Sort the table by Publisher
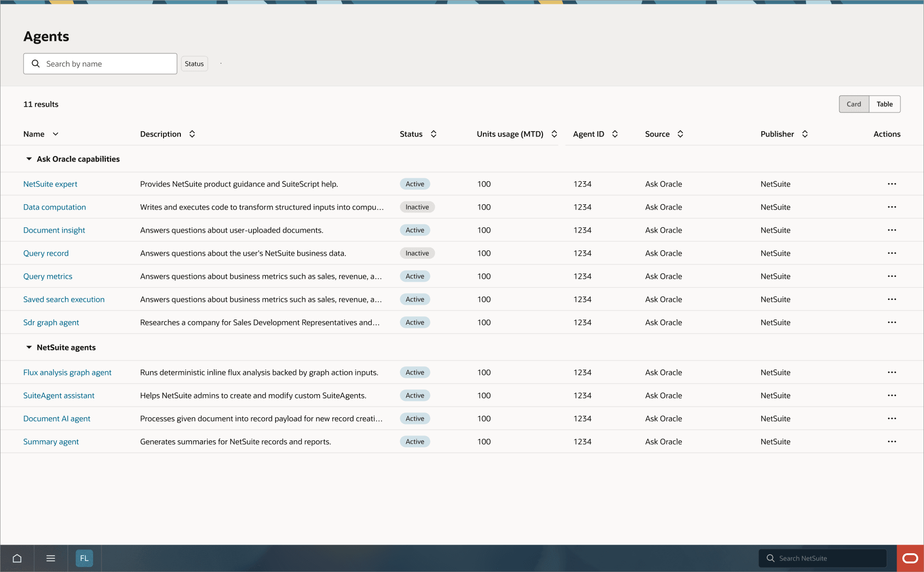 point(805,134)
